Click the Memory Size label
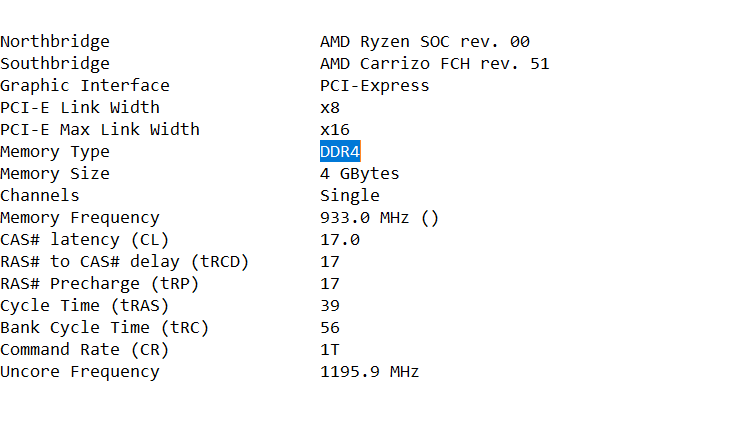 pyautogui.click(x=55, y=174)
